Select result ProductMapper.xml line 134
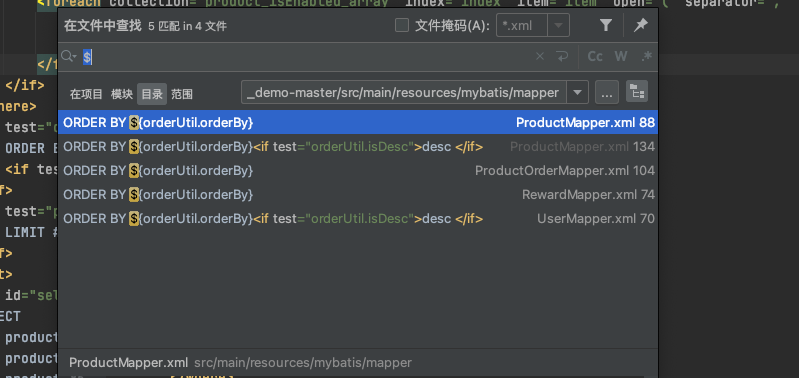The image size is (799, 378). [358, 147]
